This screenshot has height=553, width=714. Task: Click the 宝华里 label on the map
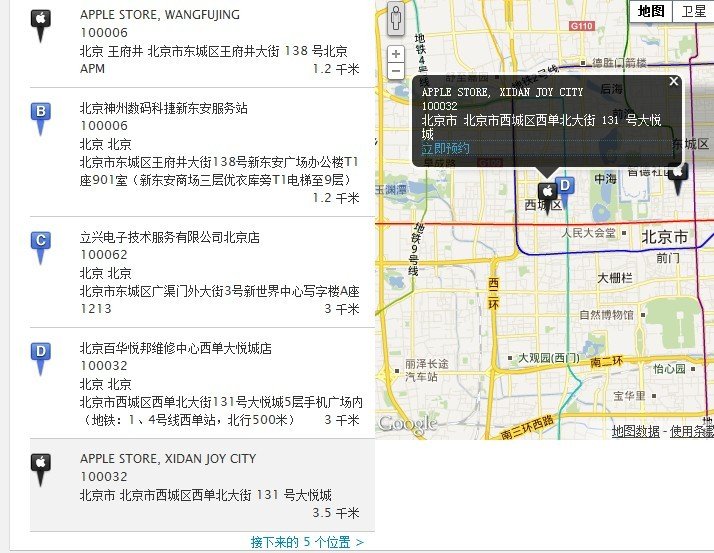629,395
